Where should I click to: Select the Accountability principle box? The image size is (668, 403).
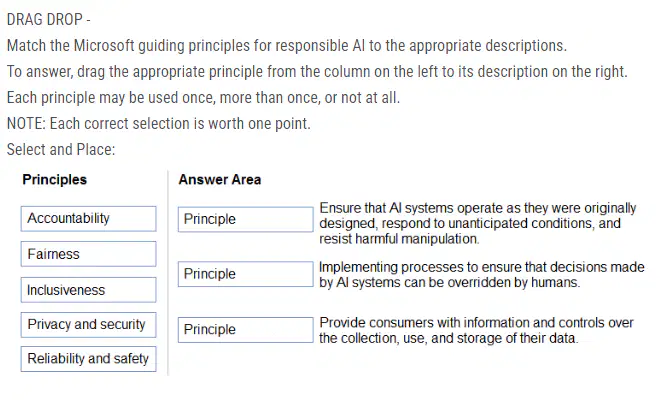(89, 219)
